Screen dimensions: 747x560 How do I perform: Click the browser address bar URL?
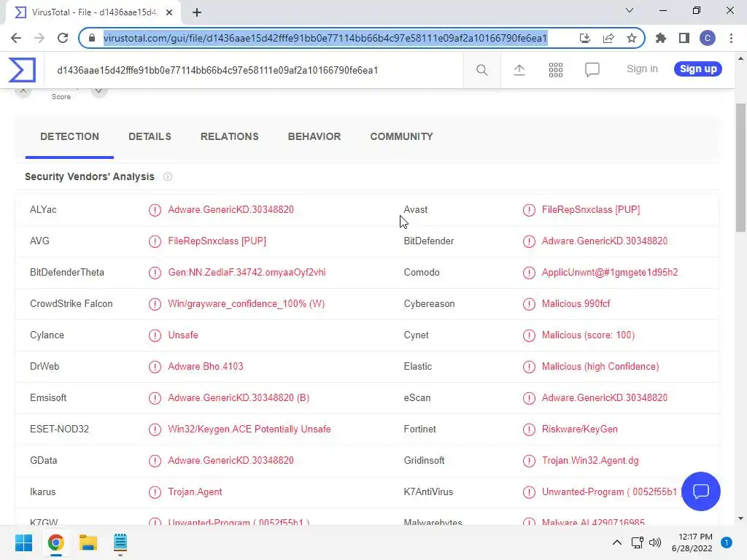point(325,38)
